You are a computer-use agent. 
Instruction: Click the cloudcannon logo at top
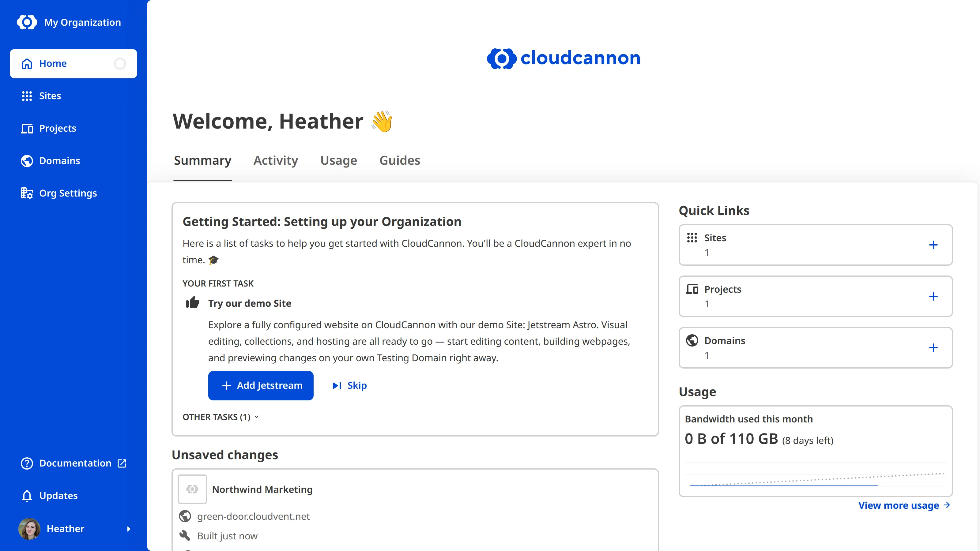pos(563,58)
